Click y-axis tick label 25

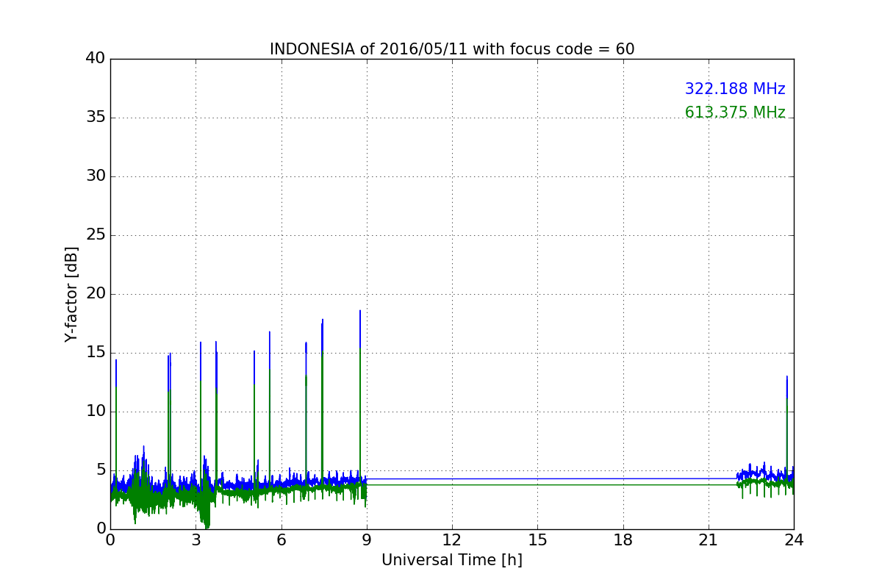95,235
